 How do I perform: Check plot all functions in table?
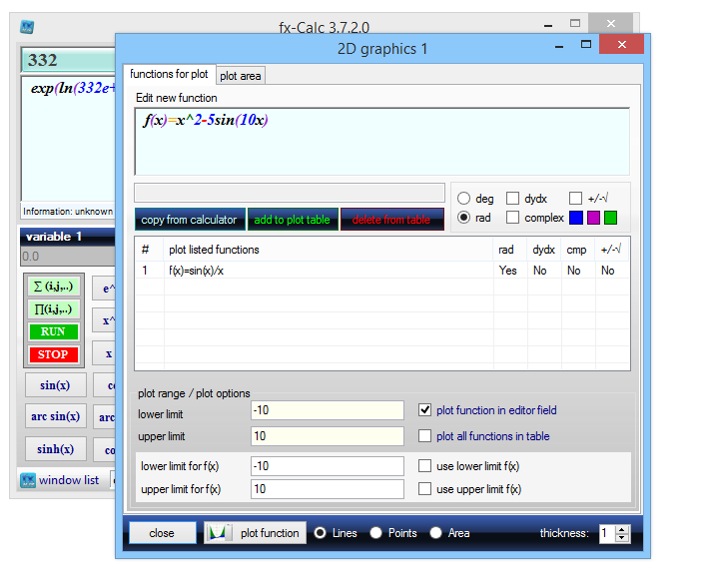[x=424, y=436]
